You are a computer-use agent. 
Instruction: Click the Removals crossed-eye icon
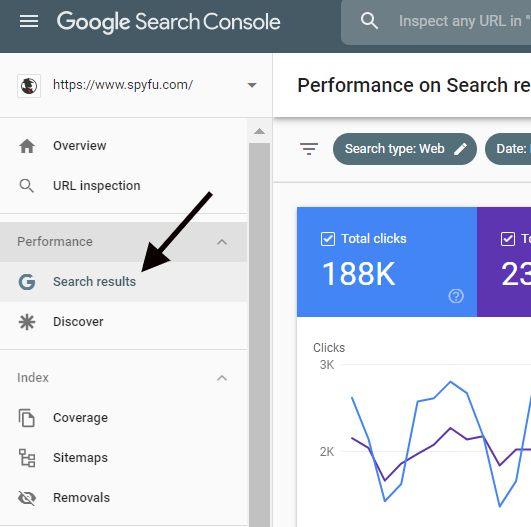27,498
